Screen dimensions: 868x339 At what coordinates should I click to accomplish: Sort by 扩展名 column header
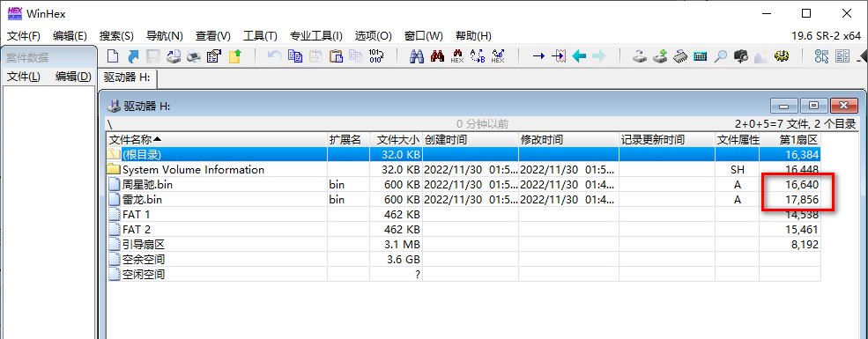[348, 139]
